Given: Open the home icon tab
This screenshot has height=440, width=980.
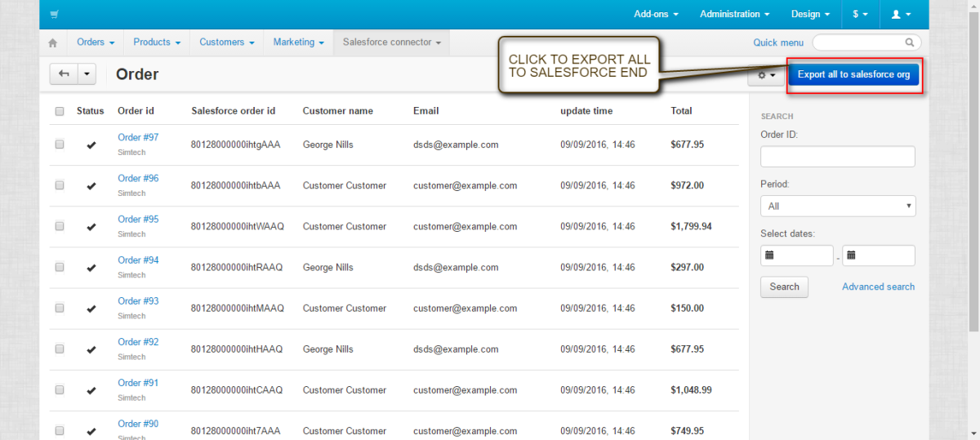Looking at the screenshot, I should [53, 42].
